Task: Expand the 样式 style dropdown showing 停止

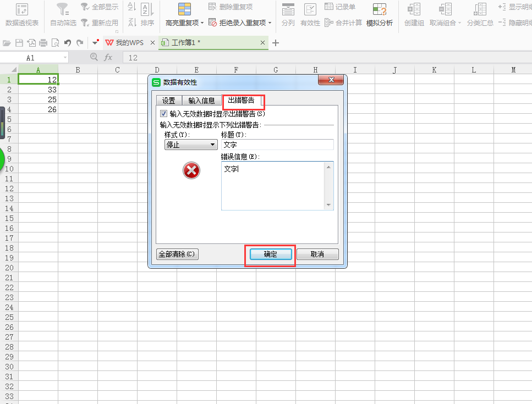Action: tap(191, 145)
